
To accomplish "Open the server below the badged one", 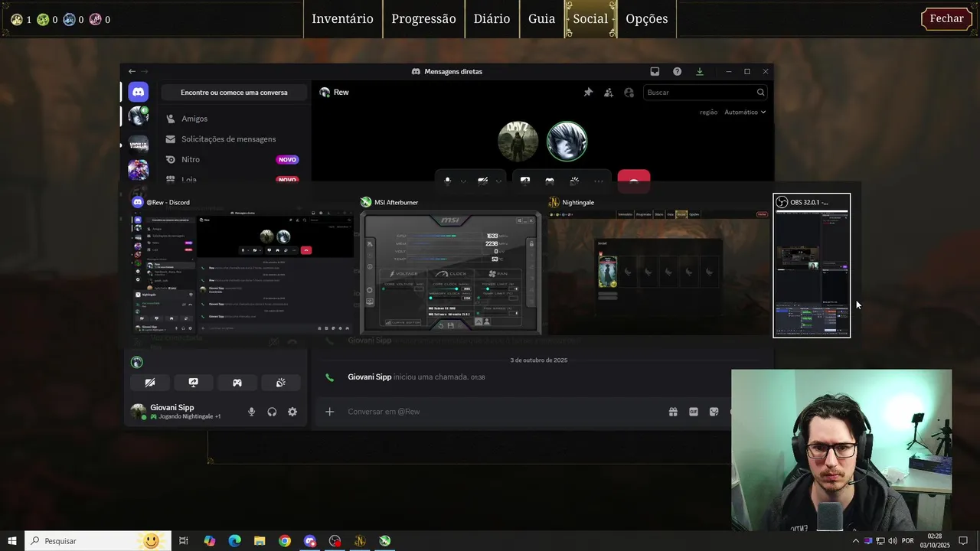I will [x=139, y=144].
